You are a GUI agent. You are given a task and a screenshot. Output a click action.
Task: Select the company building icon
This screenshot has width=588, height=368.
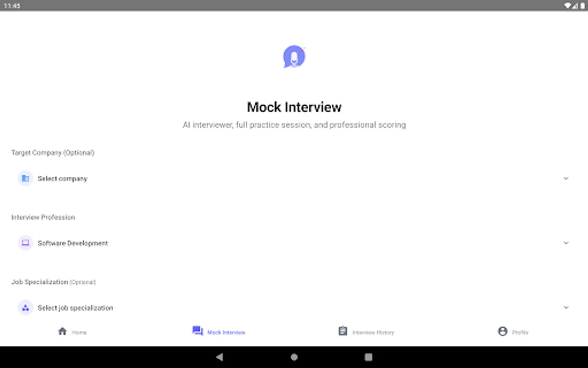25,178
